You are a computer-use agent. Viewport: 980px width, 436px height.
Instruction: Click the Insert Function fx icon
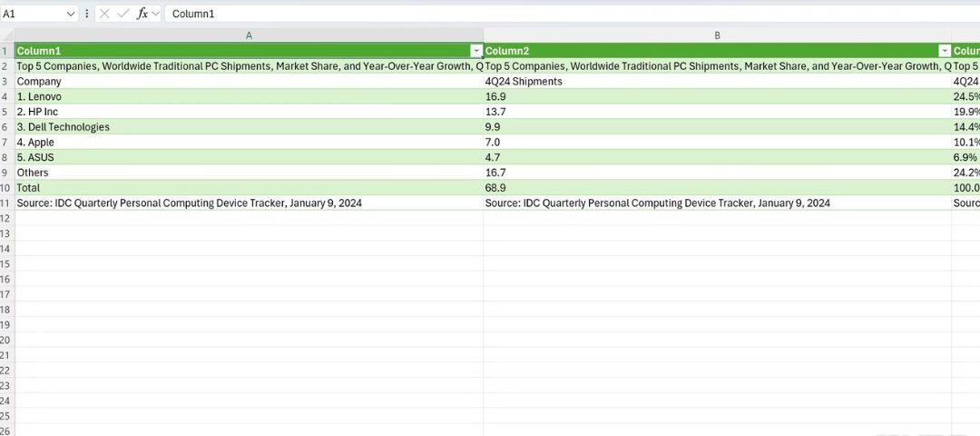pyautogui.click(x=142, y=14)
